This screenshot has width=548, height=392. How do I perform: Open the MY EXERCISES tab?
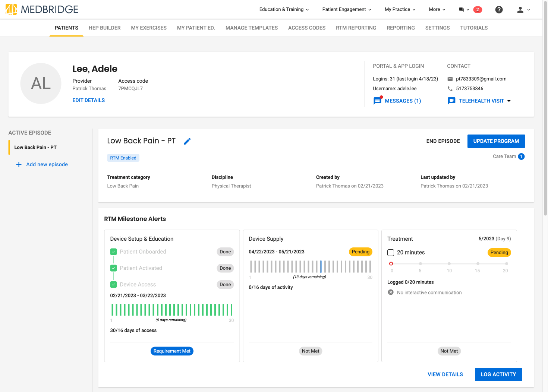[149, 28]
